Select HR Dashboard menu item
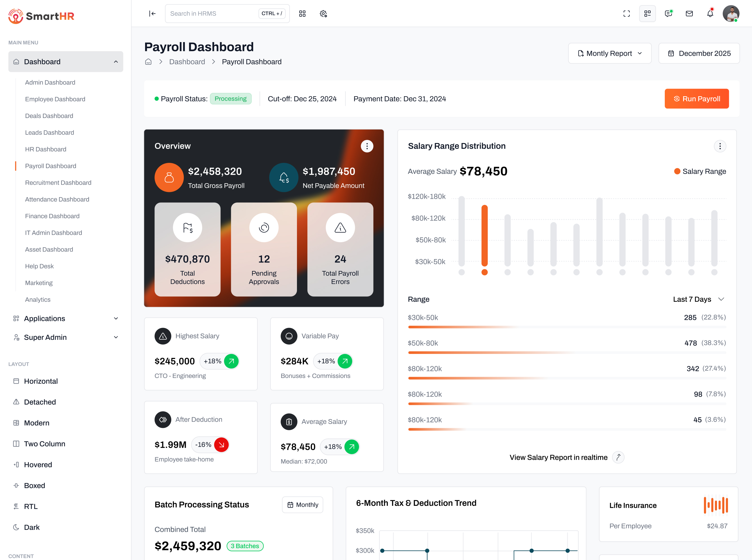The image size is (752, 560). pyautogui.click(x=45, y=149)
